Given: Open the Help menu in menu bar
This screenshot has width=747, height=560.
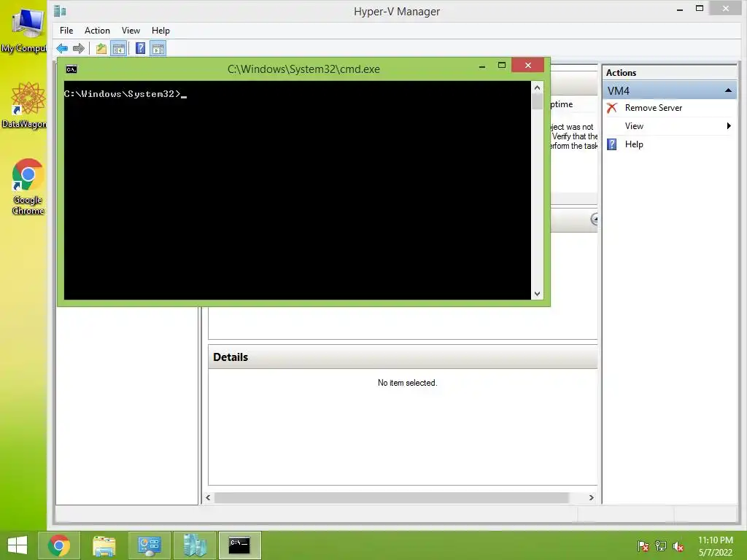Looking at the screenshot, I should click(x=160, y=31).
